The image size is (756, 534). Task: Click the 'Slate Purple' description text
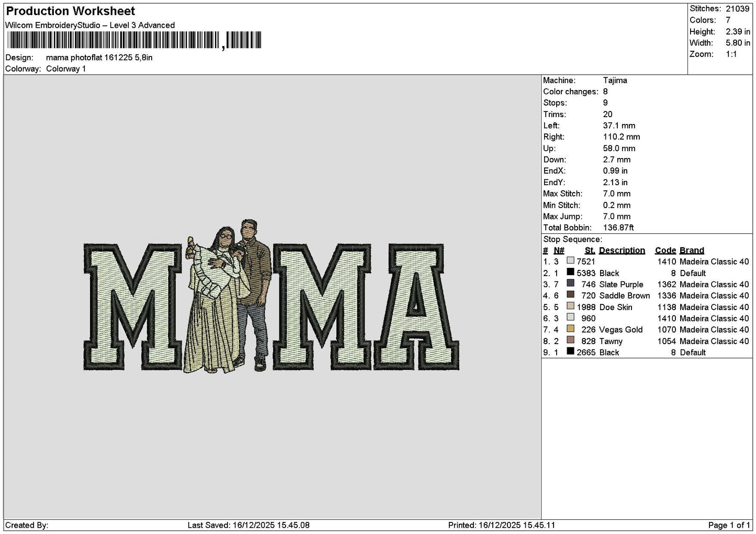pyautogui.click(x=622, y=285)
